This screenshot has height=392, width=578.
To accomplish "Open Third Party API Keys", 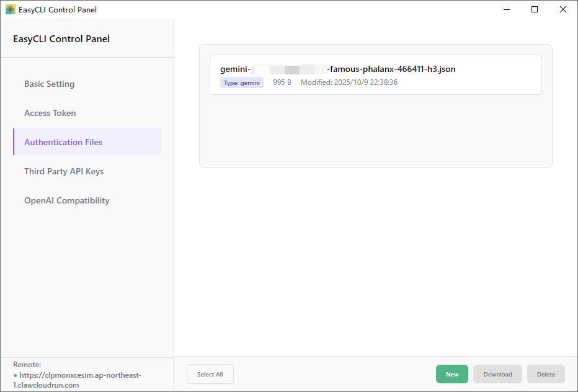I will pyautogui.click(x=64, y=171).
